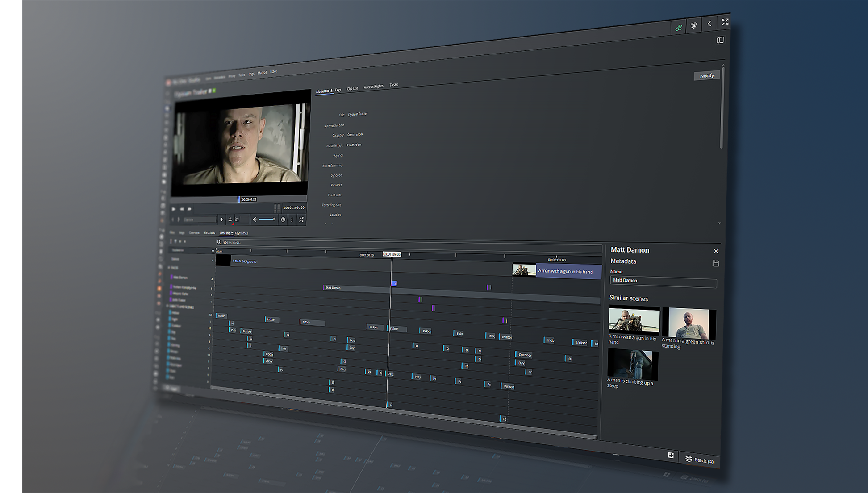This screenshot has width=868, height=493.
Task: Toggle the side panel layout icon
Action: [720, 40]
